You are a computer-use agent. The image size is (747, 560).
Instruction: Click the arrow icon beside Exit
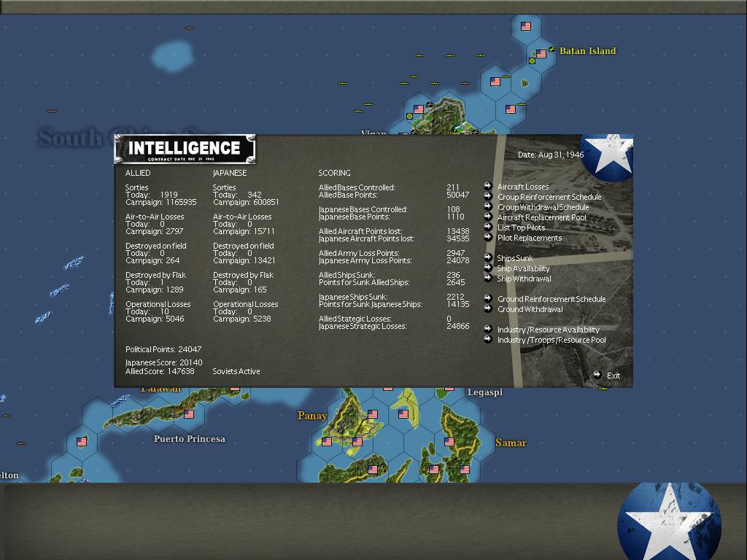pyautogui.click(x=597, y=375)
